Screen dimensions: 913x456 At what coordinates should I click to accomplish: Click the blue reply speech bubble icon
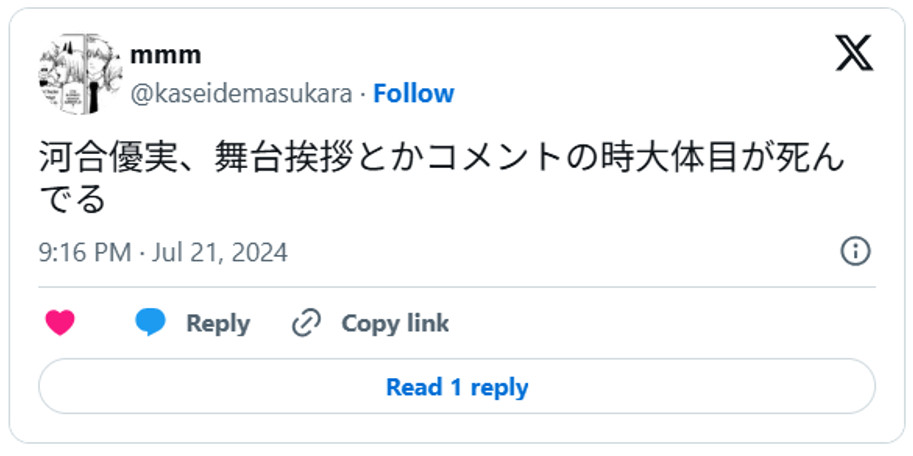[x=150, y=323]
